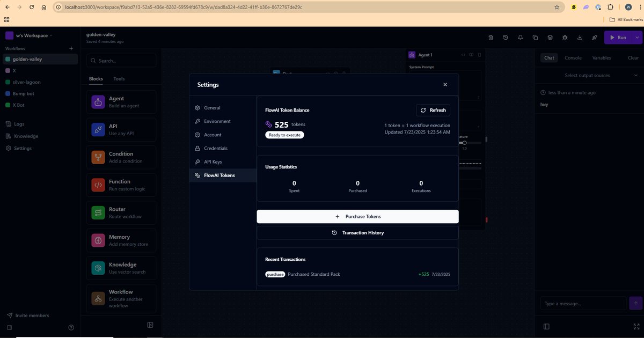Switch to the Variables tab
This screenshot has width=644, height=338.
pyautogui.click(x=601, y=57)
